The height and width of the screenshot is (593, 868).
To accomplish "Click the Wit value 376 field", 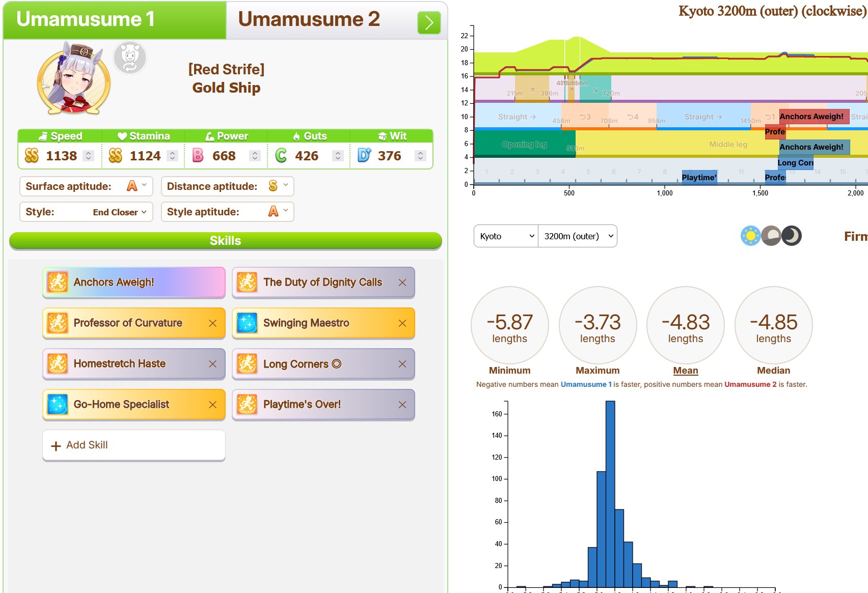I will click(390, 156).
